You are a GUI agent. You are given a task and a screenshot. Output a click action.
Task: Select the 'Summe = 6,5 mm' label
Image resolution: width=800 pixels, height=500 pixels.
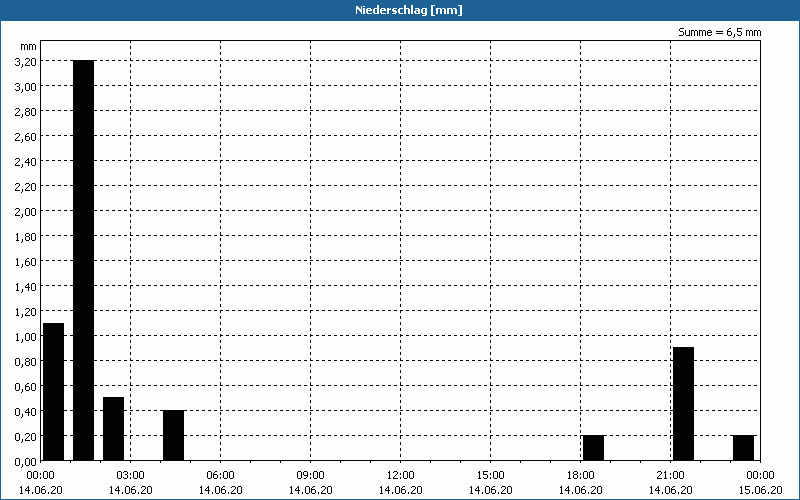719,32
